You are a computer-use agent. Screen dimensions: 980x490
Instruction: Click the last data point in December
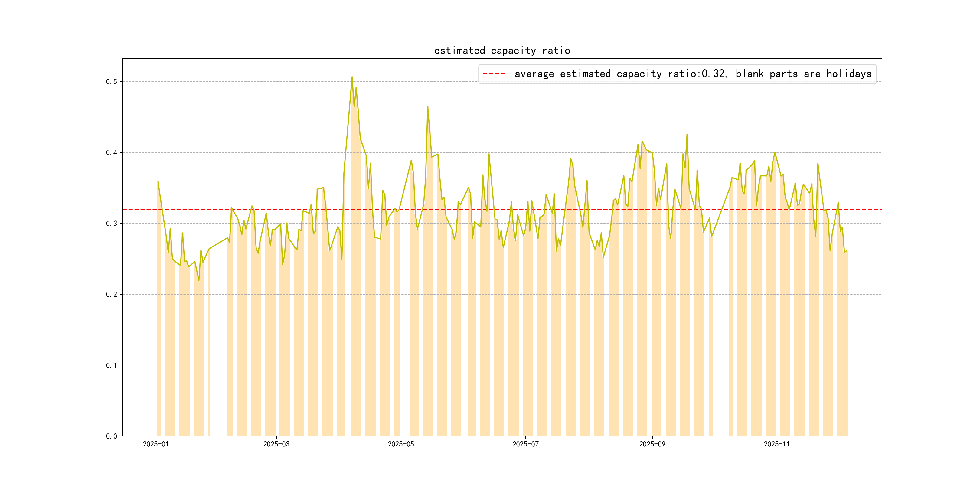(x=847, y=251)
